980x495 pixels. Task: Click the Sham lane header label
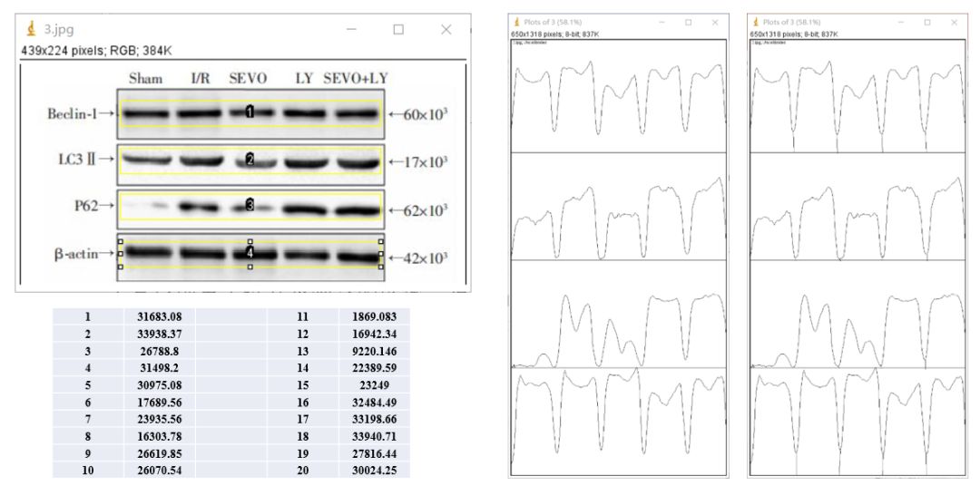(145, 79)
